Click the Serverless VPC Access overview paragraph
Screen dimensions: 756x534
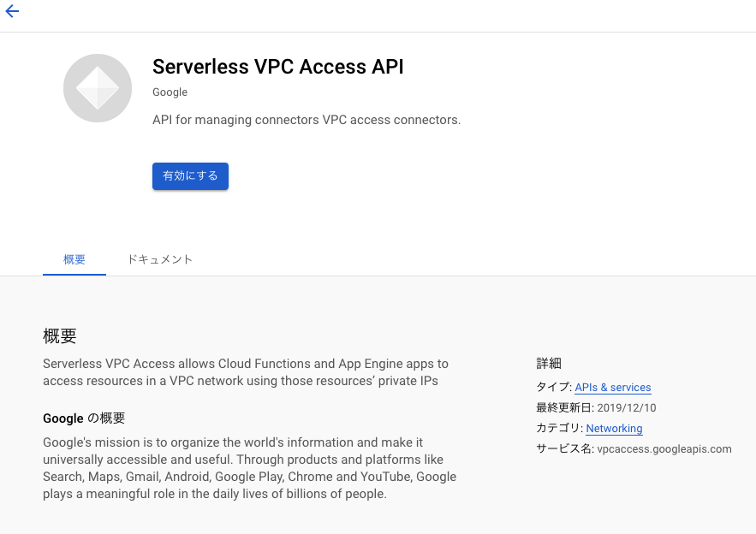pos(246,372)
